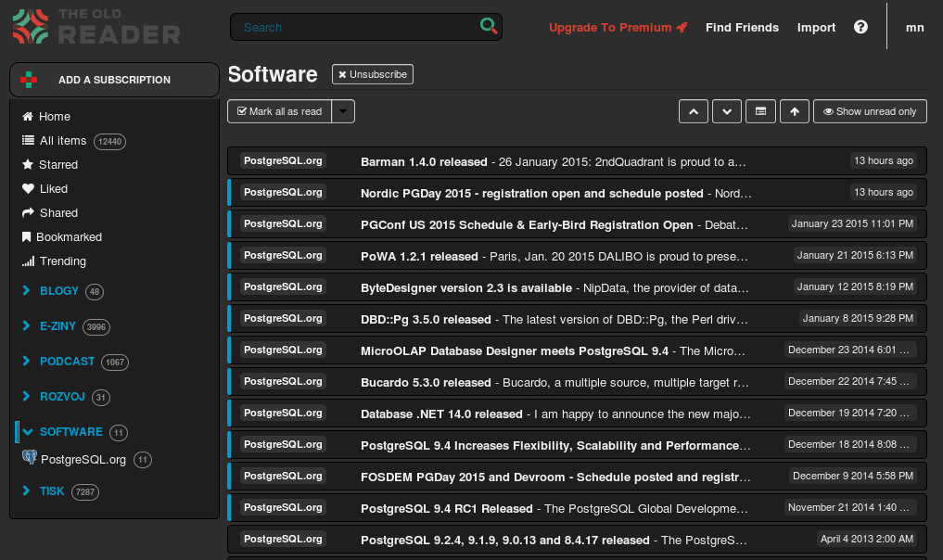943x560 pixels.
Task: Open the Mark all as read dropdown
Action: [x=342, y=110]
